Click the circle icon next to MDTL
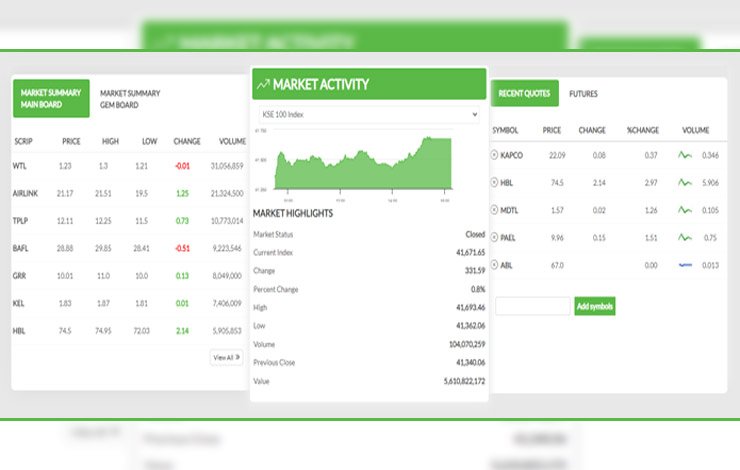 tap(494, 210)
